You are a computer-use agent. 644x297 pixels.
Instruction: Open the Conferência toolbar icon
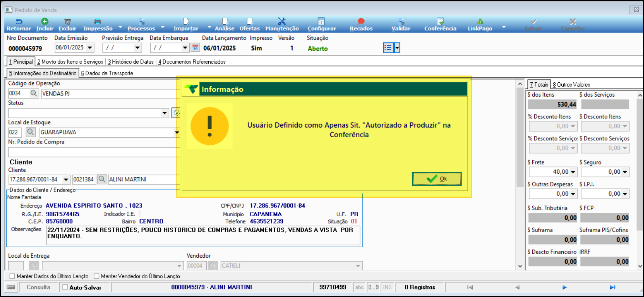coord(440,22)
